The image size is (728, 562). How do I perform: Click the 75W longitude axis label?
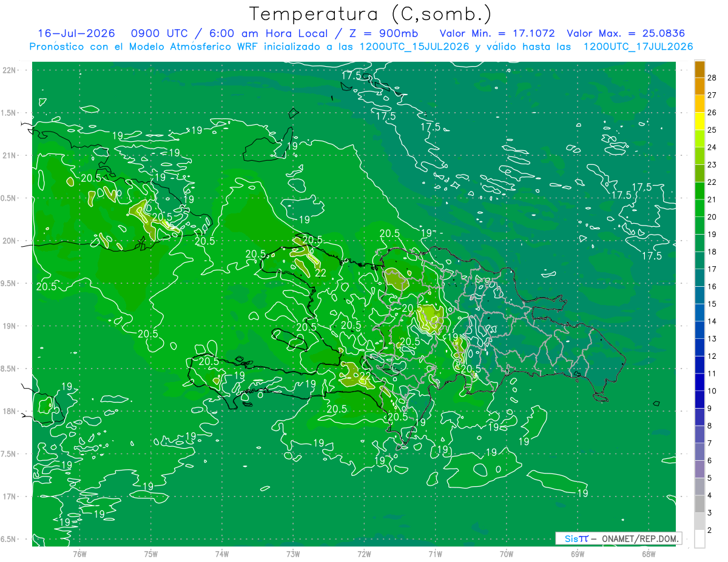151,554
